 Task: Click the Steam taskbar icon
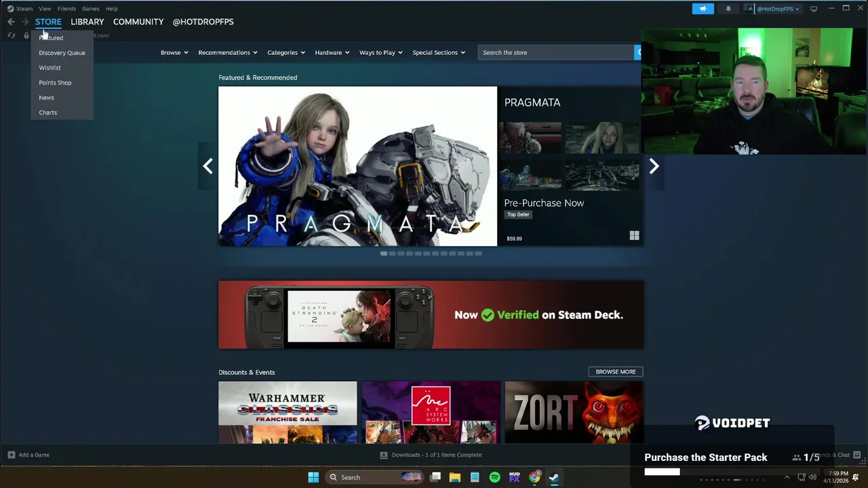[554, 477]
